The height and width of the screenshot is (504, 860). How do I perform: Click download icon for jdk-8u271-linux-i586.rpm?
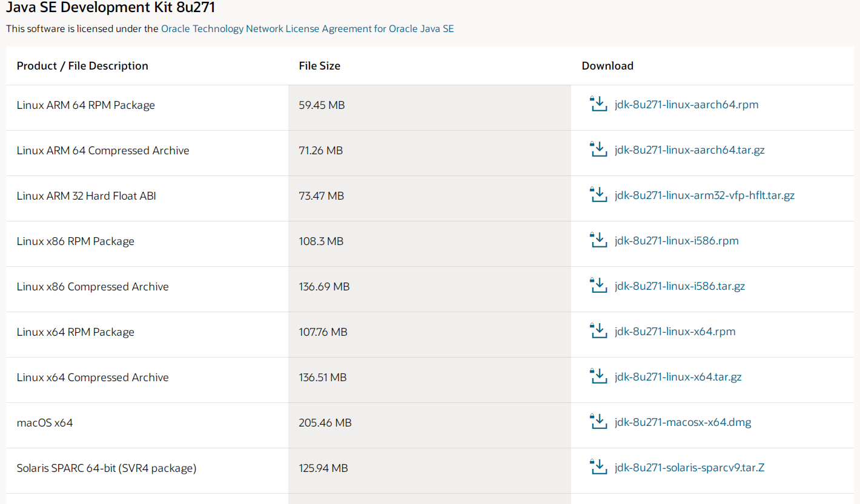(598, 240)
